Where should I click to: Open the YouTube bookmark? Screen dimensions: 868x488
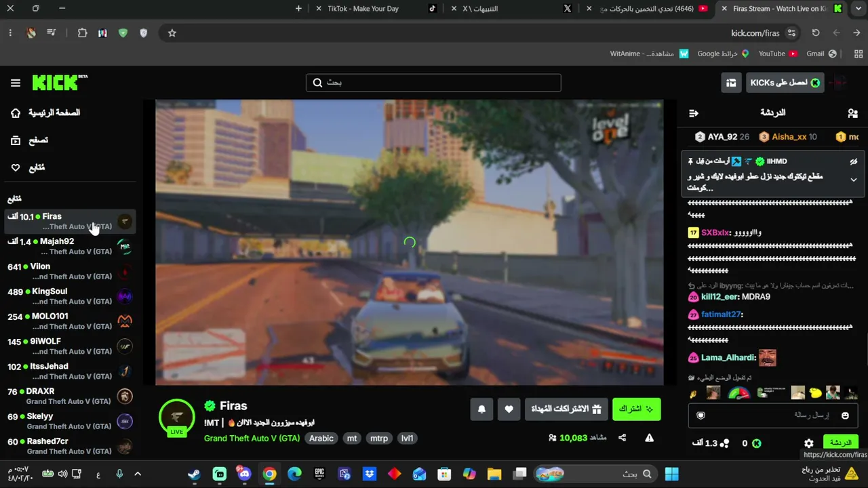click(x=778, y=54)
